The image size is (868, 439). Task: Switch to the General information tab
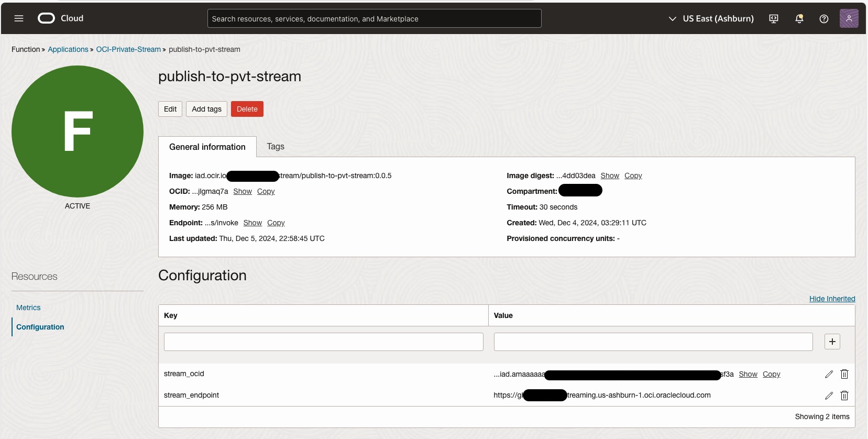pyautogui.click(x=207, y=147)
